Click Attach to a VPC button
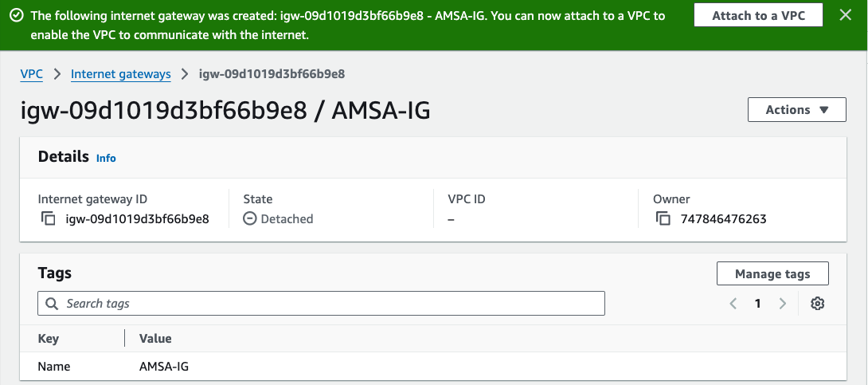The image size is (868, 385). [x=757, y=16]
